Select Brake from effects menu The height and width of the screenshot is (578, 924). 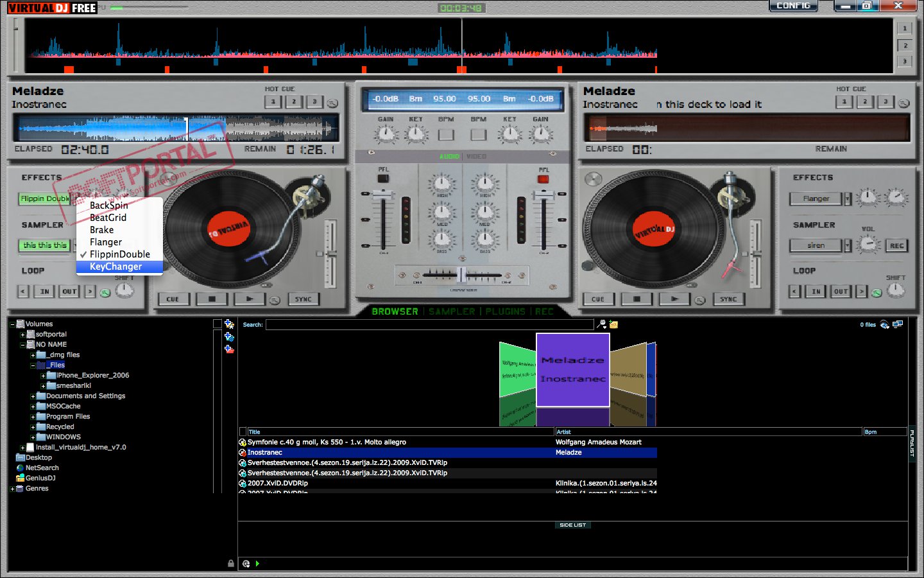coord(119,230)
